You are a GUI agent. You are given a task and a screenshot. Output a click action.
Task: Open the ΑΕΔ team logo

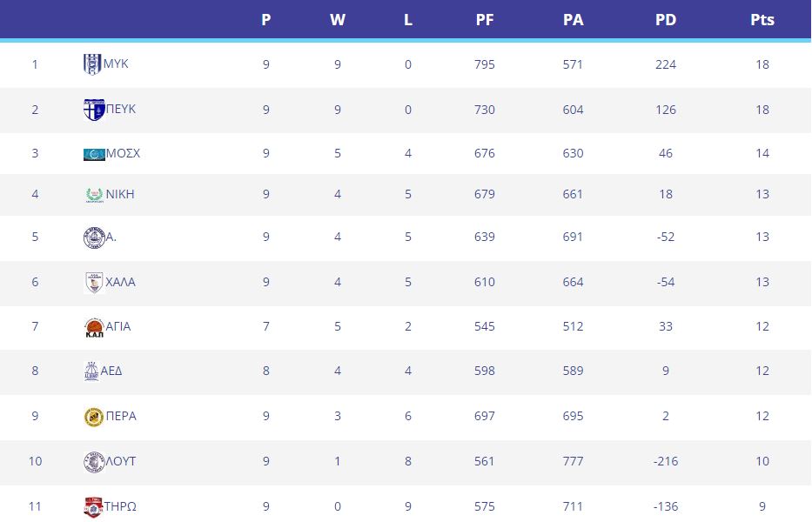(x=91, y=371)
